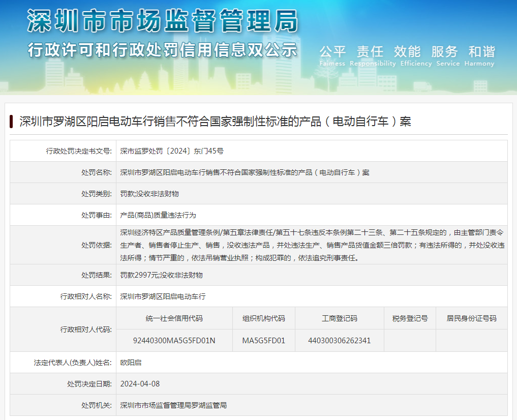
Task: Select the 工商登记码 header cell
Action: tap(339, 318)
